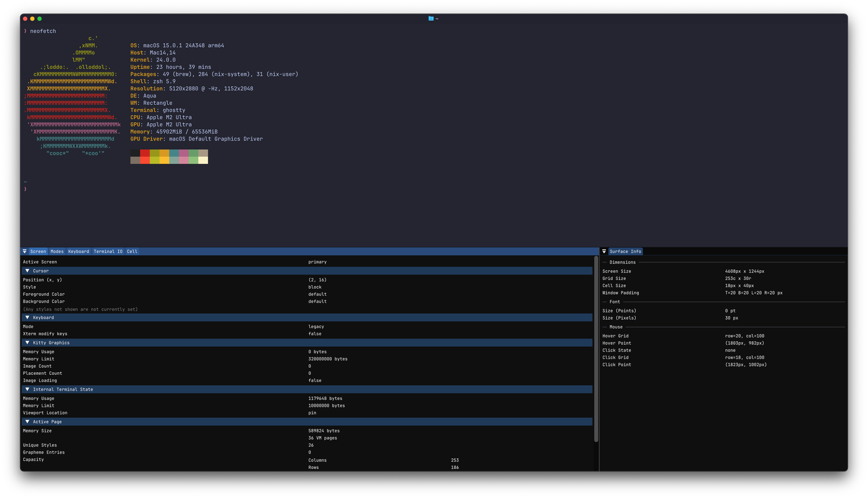The height and width of the screenshot is (498, 868).
Task: Select the Screen inspector tab
Action: point(37,251)
